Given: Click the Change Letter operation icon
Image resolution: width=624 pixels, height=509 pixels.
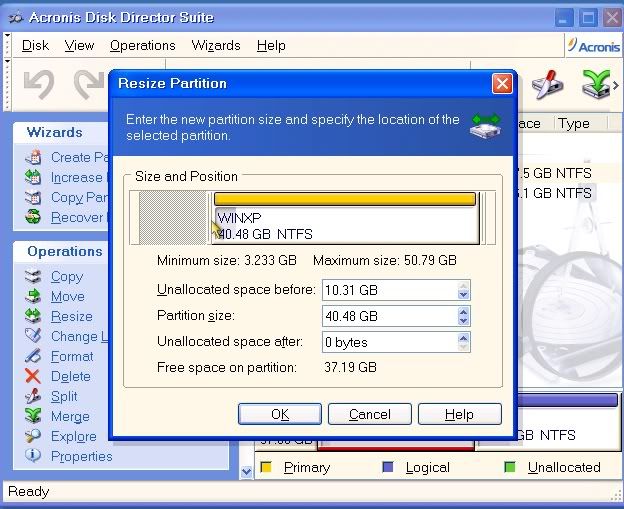Looking at the screenshot, I should tap(33, 335).
